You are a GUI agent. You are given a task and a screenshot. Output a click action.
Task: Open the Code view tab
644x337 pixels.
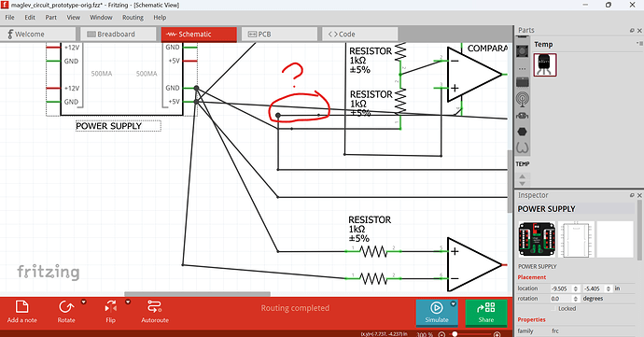click(359, 35)
